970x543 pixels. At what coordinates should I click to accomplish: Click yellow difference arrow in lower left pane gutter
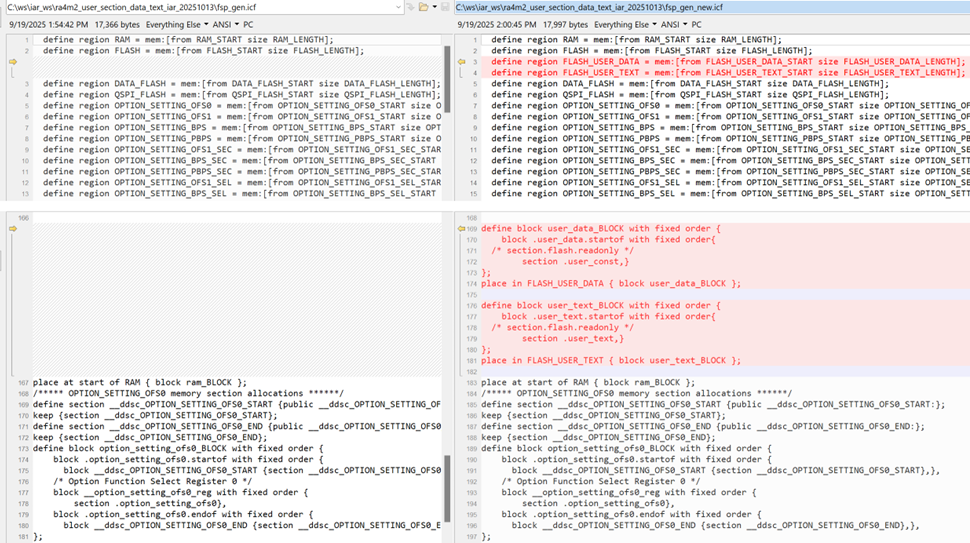pyautogui.click(x=12, y=229)
